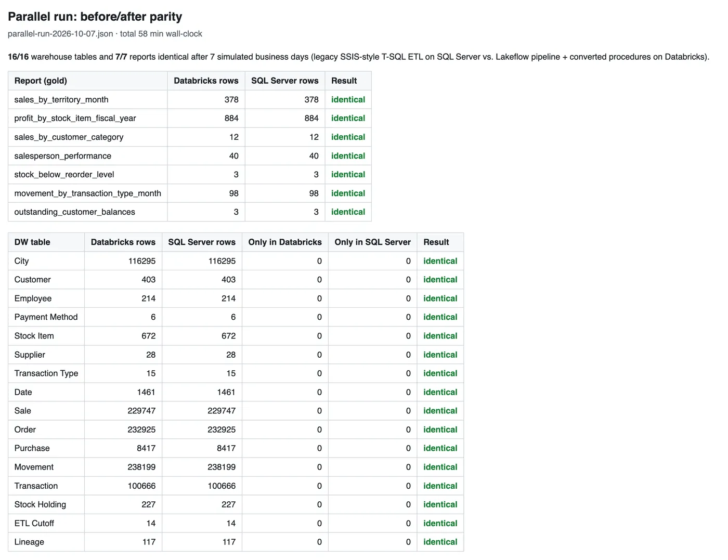This screenshot has height=560, width=728.
Task: Click the identical result in the City row
Action: click(440, 261)
